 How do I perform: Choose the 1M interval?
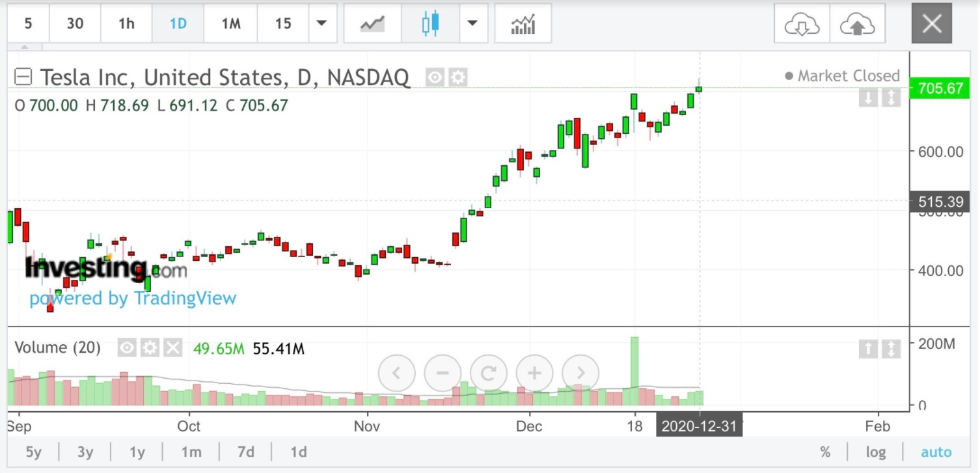point(230,23)
